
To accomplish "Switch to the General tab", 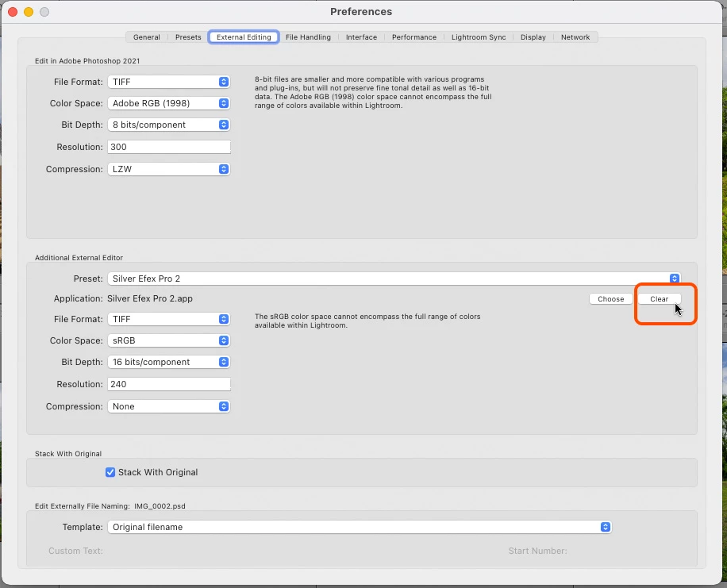I will point(147,37).
